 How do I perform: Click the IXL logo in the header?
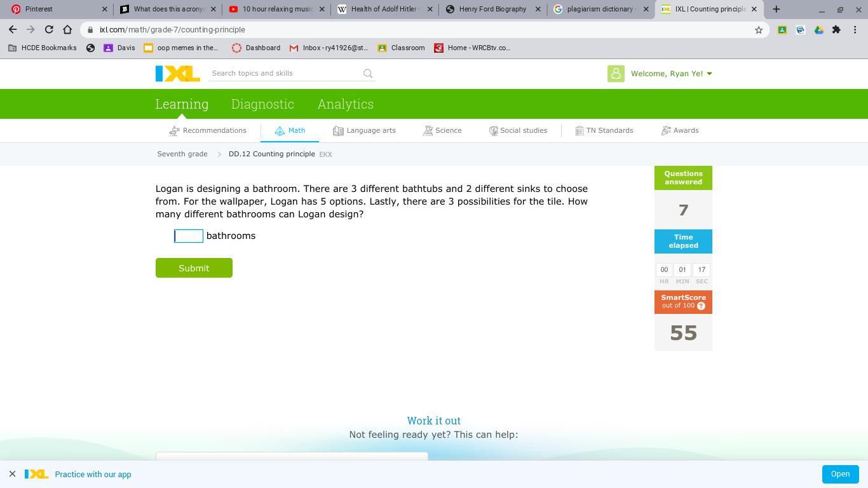(x=178, y=74)
